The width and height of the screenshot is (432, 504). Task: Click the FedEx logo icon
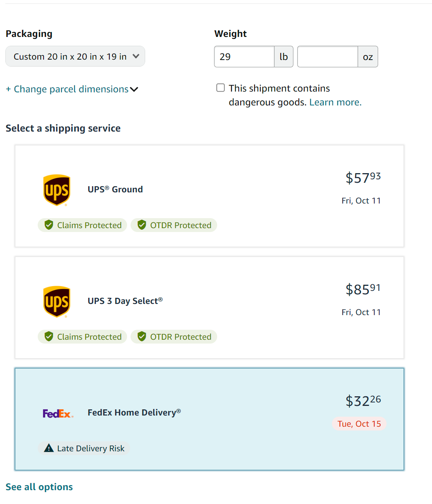(x=58, y=414)
